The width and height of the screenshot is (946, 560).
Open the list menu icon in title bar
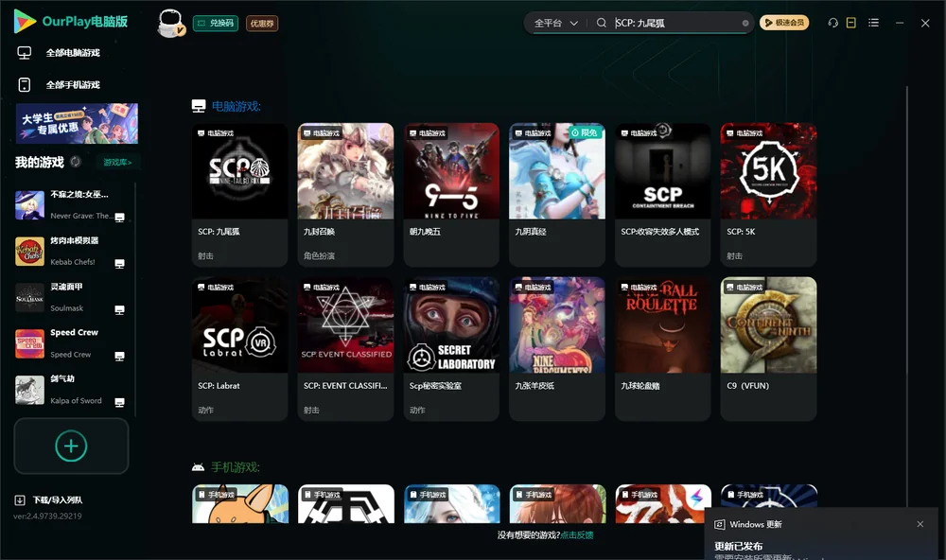coord(873,23)
